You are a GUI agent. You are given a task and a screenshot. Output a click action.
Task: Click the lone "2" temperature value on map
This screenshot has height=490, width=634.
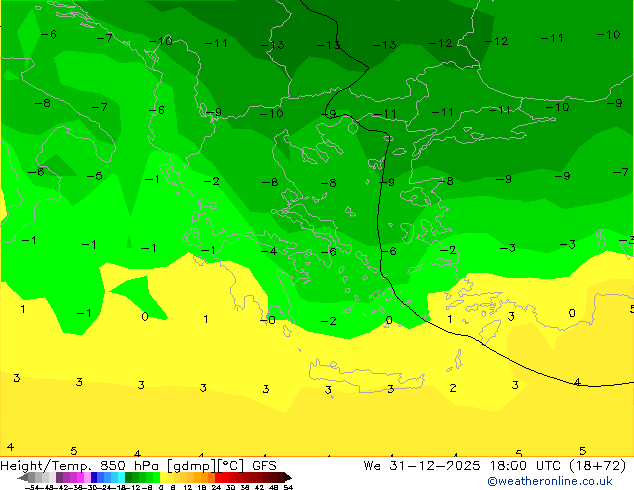point(453,388)
